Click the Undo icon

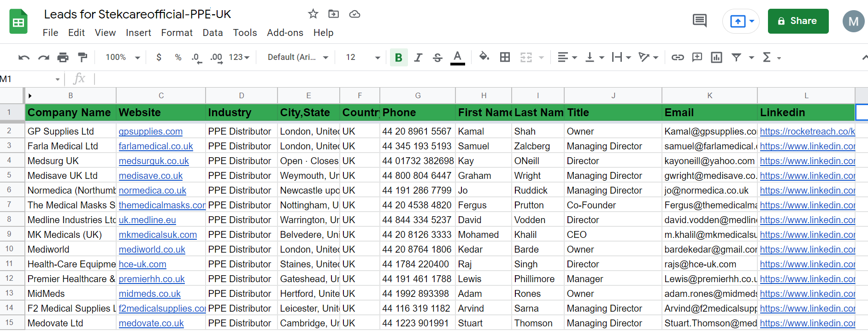coord(24,57)
